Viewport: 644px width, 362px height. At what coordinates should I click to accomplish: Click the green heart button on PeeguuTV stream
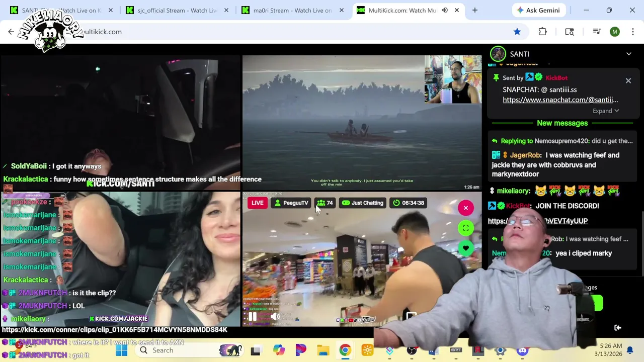[466, 248]
